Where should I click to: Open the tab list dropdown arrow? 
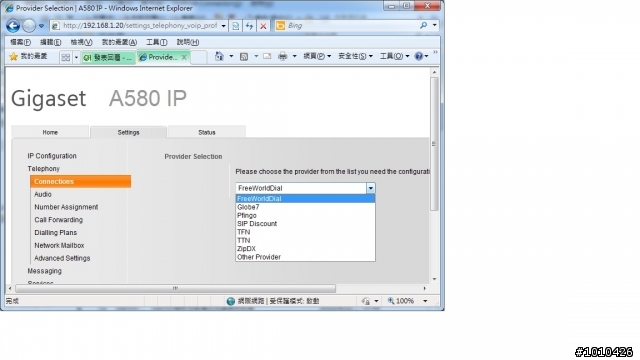click(76, 57)
